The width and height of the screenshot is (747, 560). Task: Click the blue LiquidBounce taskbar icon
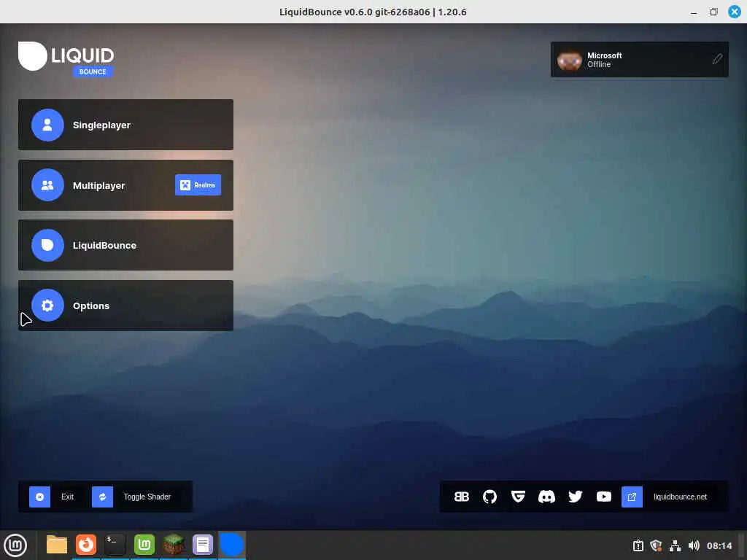[x=231, y=545]
